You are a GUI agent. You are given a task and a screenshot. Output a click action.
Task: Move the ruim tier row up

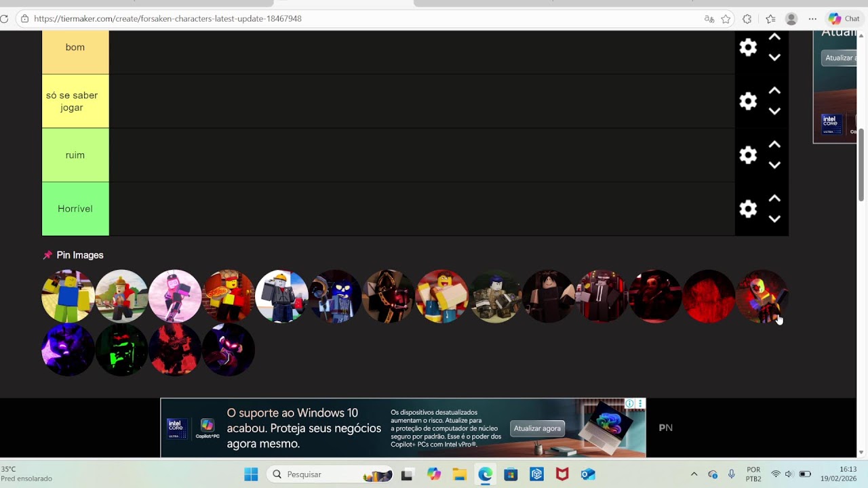(x=774, y=145)
